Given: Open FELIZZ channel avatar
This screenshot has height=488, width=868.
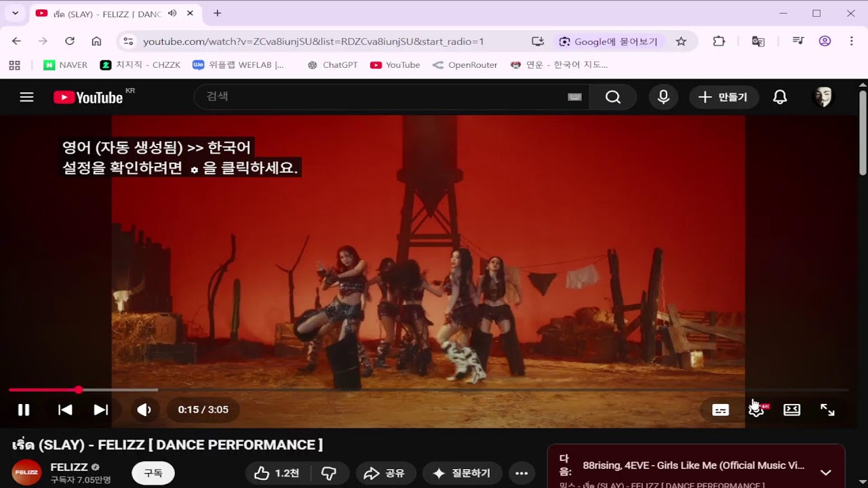Looking at the screenshot, I should pos(26,473).
